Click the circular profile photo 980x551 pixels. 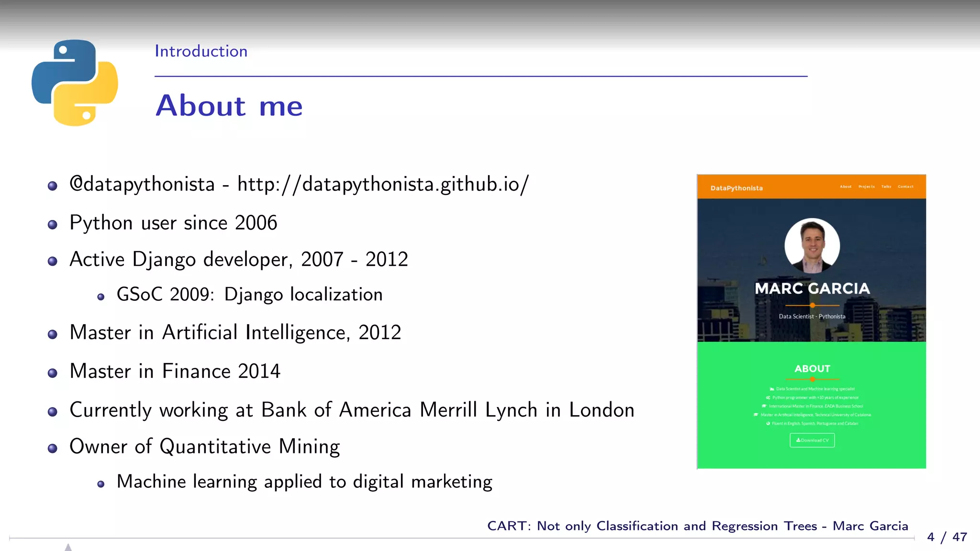[x=812, y=246]
